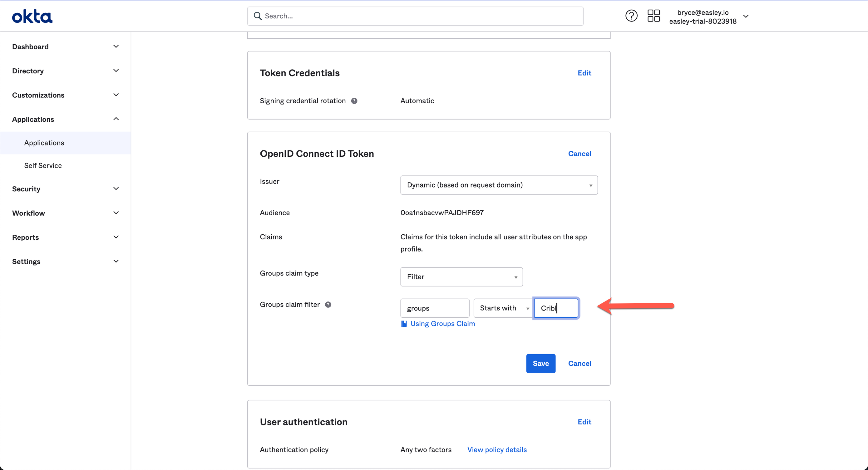Show the Signing credential rotation tooltip icon
Image resolution: width=868 pixels, height=470 pixels.
(x=354, y=100)
